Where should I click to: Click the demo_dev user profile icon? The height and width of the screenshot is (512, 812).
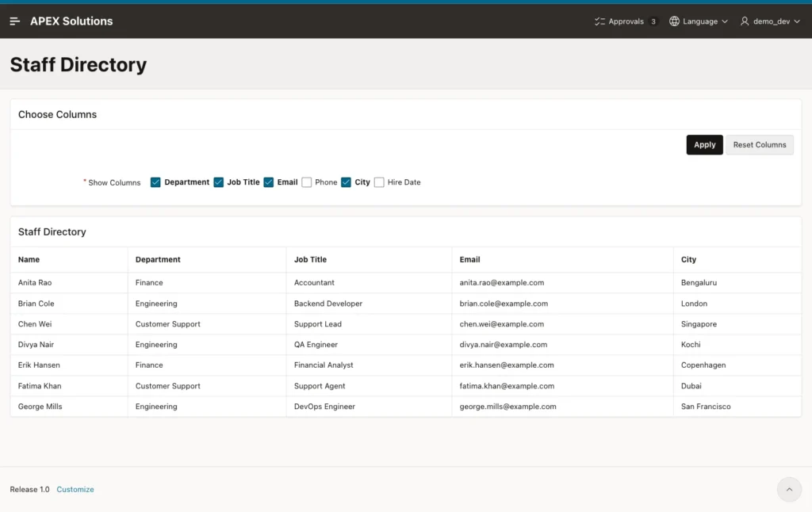(x=745, y=21)
